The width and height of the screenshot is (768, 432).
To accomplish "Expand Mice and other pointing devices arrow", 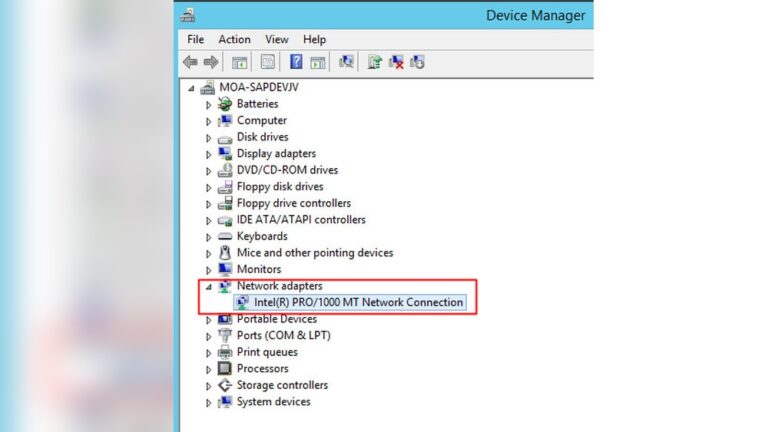I will pyautogui.click(x=208, y=254).
